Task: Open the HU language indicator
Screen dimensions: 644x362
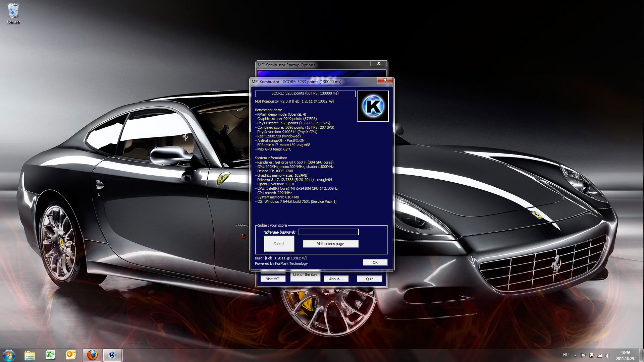Action: click(566, 355)
